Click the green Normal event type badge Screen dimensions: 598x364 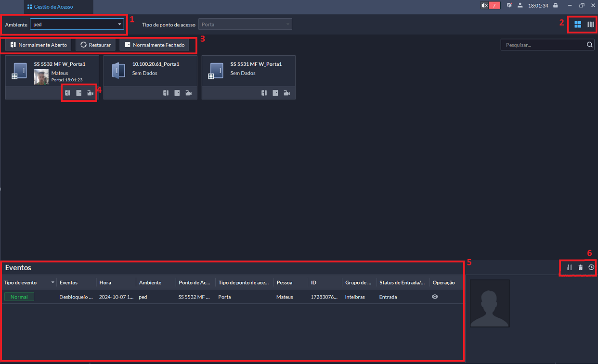click(19, 297)
